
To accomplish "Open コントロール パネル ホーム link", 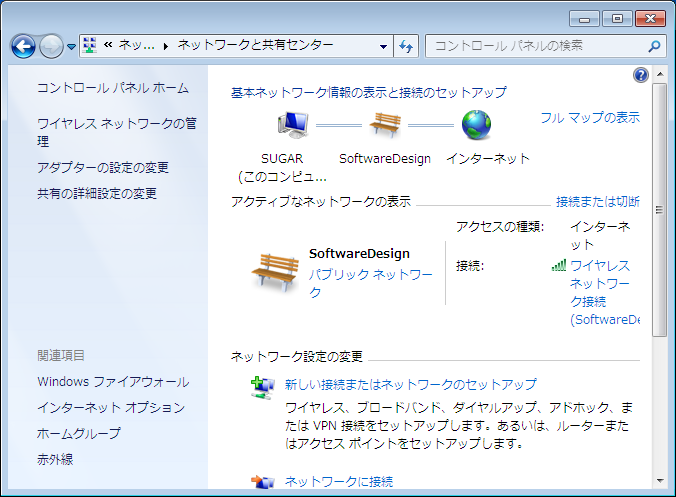I will pyautogui.click(x=113, y=88).
